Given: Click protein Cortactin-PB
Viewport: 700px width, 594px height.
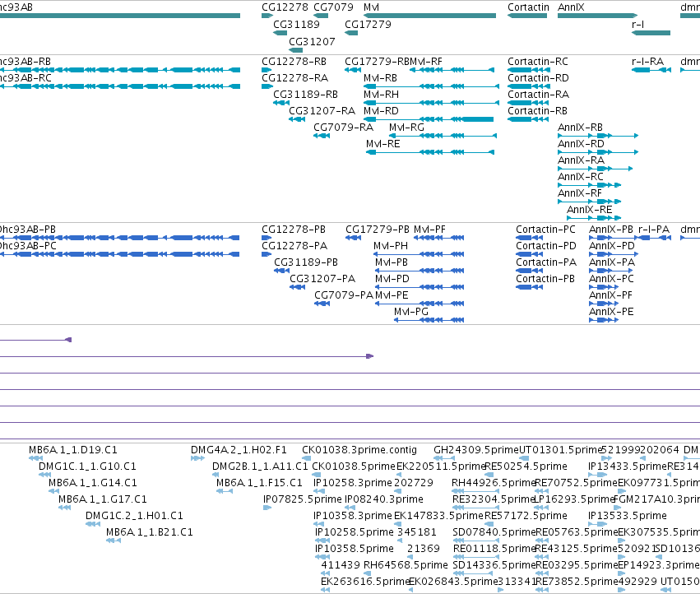Looking at the screenshot, I should [x=530, y=287].
